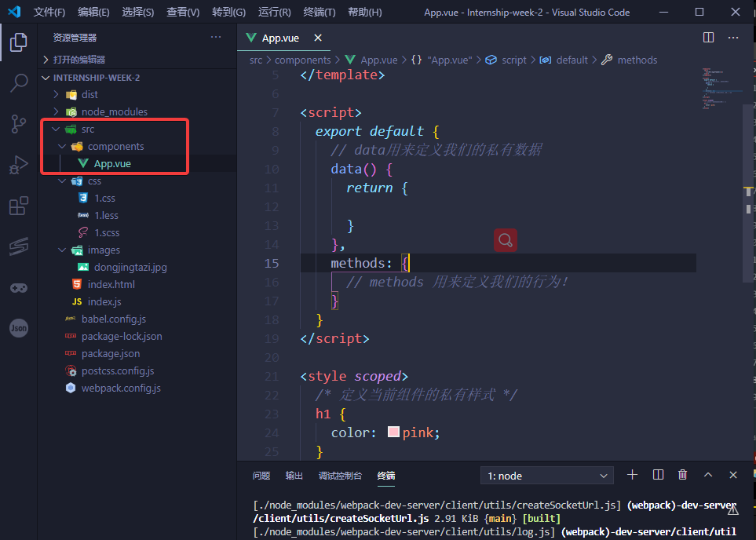The width and height of the screenshot is (756, 540).
Task: Collapse the components folder
Action: click(x=137, y=147)
